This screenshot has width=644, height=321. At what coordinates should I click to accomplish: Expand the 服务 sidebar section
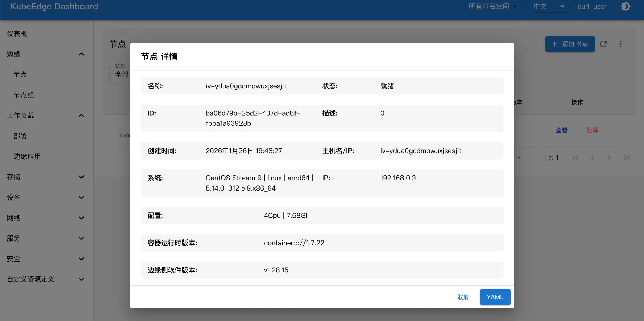pos(81,238)
